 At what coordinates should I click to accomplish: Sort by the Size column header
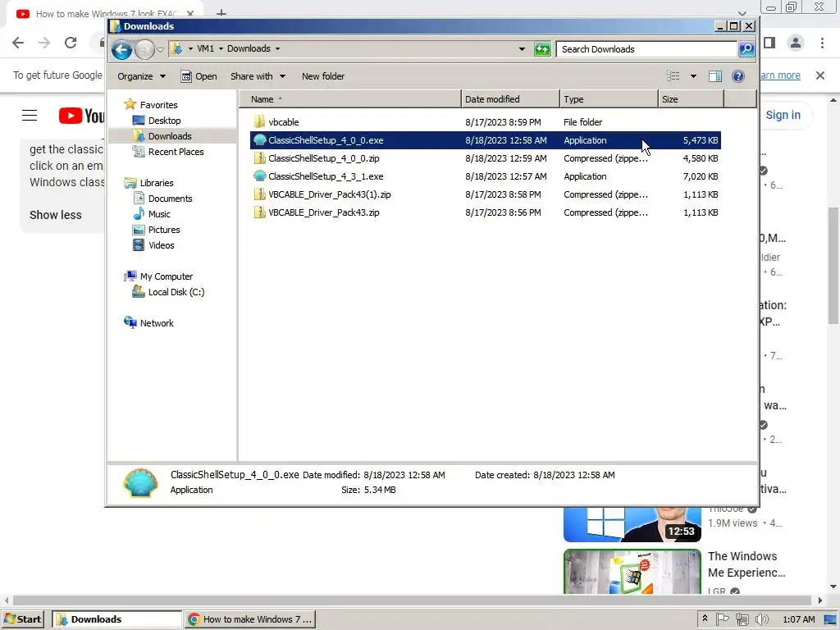[691, 99]
